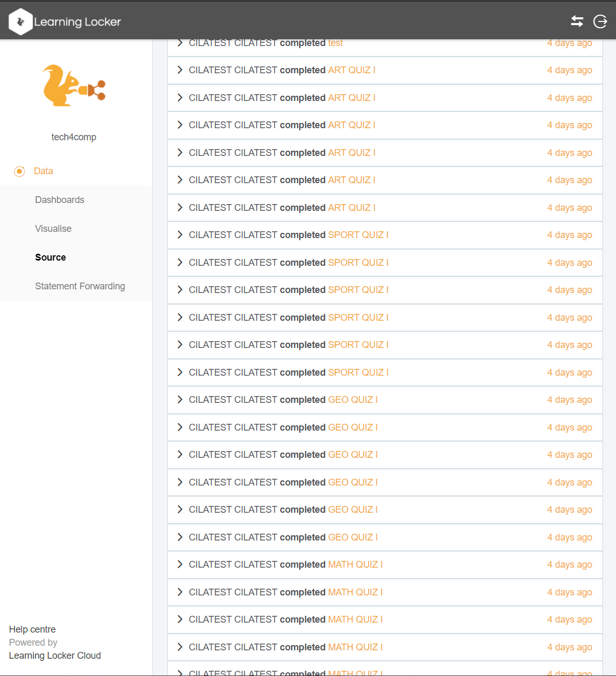
Task: Click the tech4comp squirrel logo
Action: pos(74,85)
